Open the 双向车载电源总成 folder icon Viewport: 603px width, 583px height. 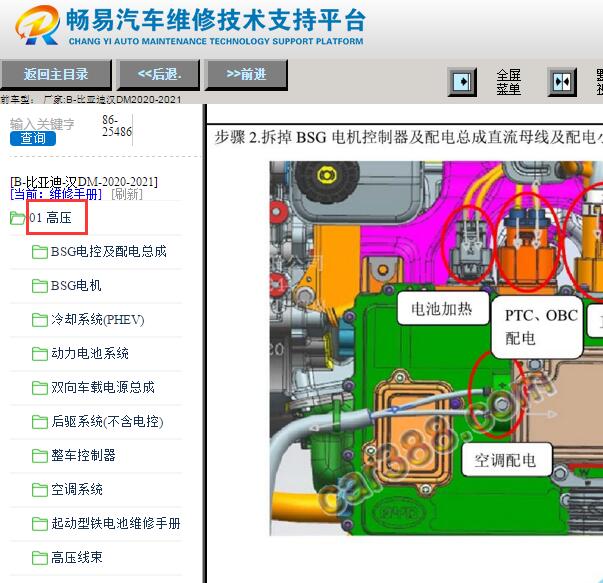pos(40,388)
